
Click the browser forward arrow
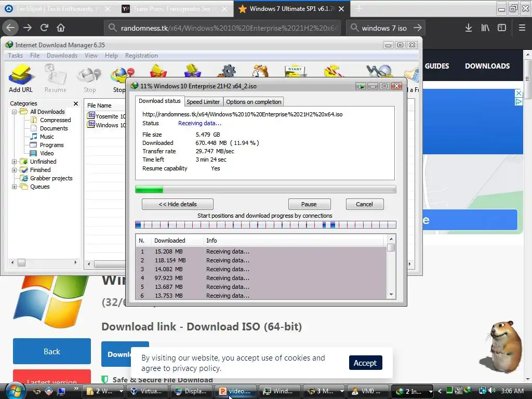click(x=28, y=28)
